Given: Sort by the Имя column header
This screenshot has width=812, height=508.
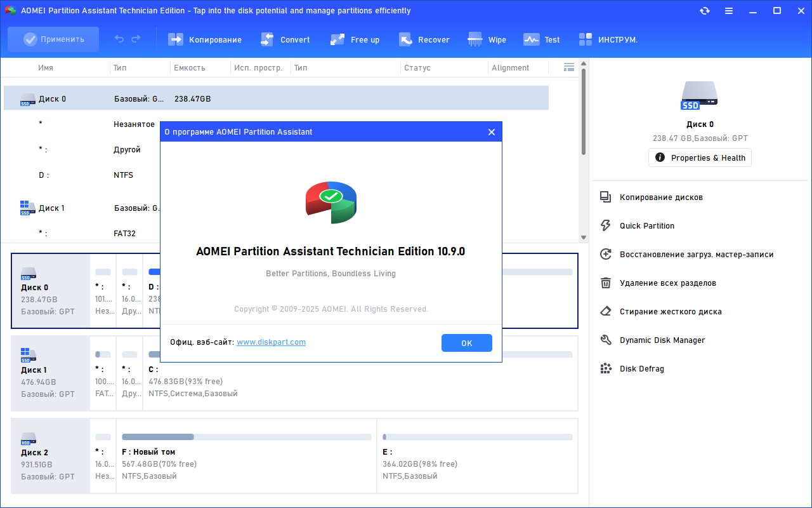Looking at the screenshot, I should (46, 68).
